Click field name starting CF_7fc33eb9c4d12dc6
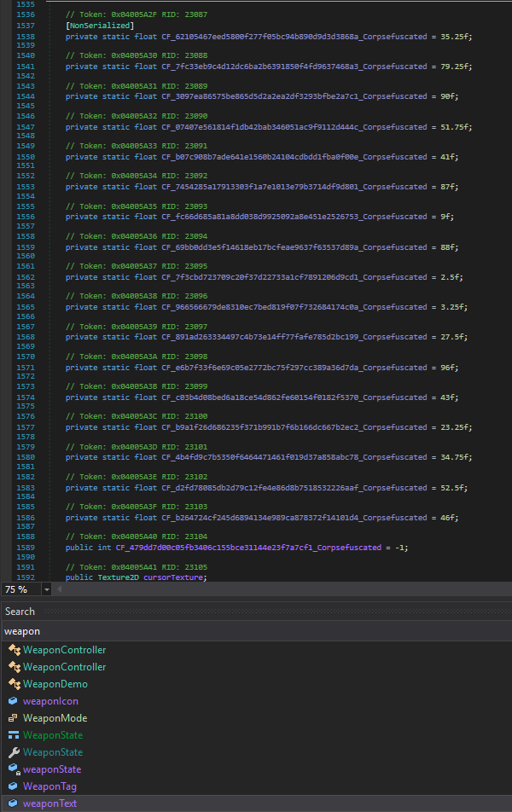This screenshot has width=512, height=812. 294,67
